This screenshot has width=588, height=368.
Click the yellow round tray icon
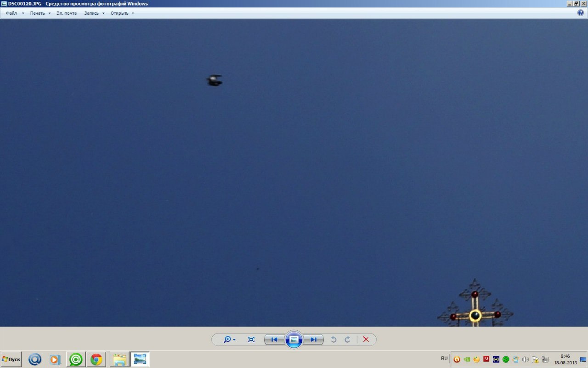coord(476,359)
